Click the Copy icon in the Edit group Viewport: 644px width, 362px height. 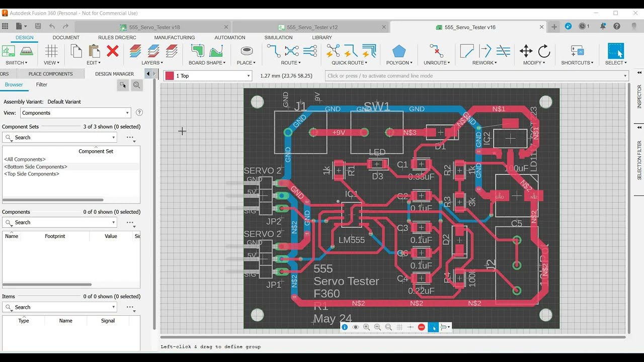click(76, 51)
